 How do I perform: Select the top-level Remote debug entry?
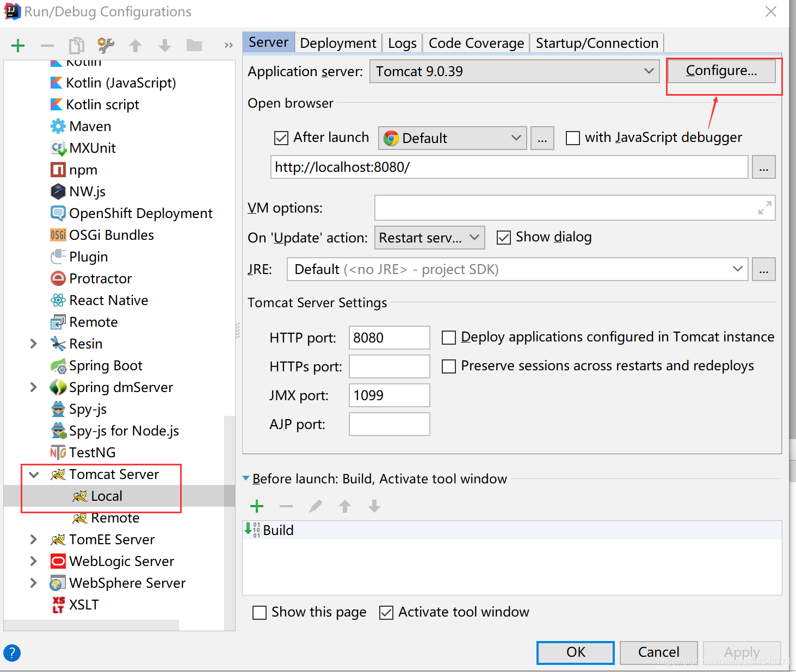[84, 322]
